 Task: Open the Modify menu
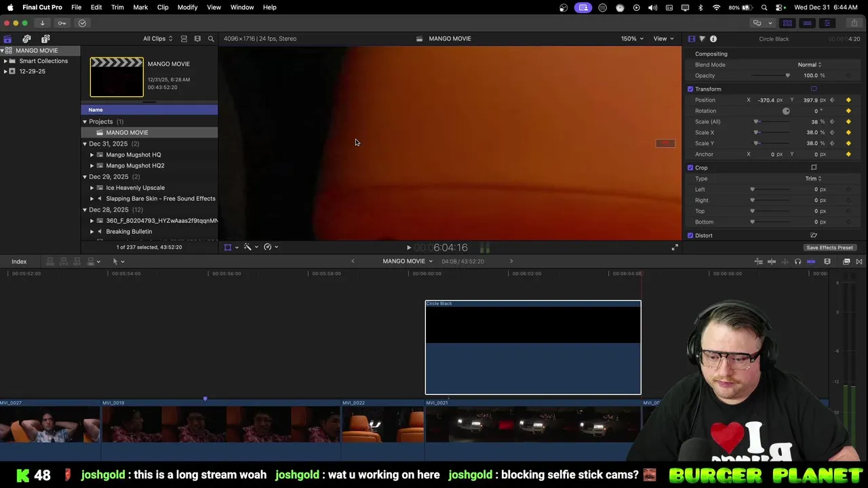pos(187,7)
